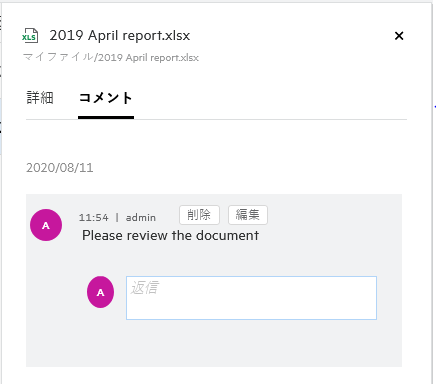Click the green XLS file icon
Image resolution: width=436 pixels, height=384 pixels.
pos(30,35)
